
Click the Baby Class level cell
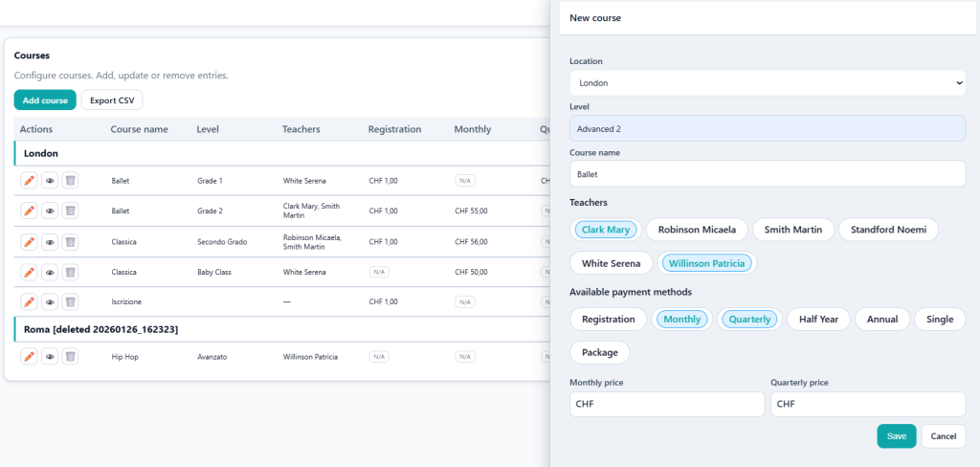tap(215, 272)
